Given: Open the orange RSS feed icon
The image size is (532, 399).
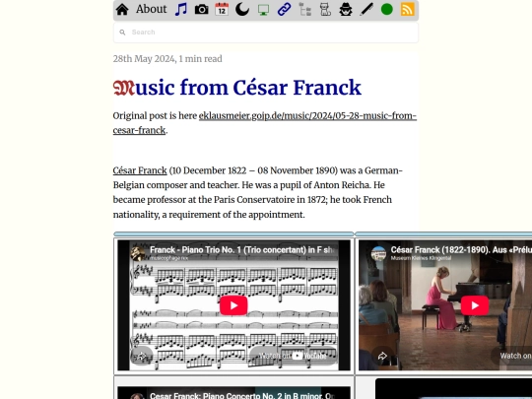Looking at the screenshot, I should click(408, 10).
